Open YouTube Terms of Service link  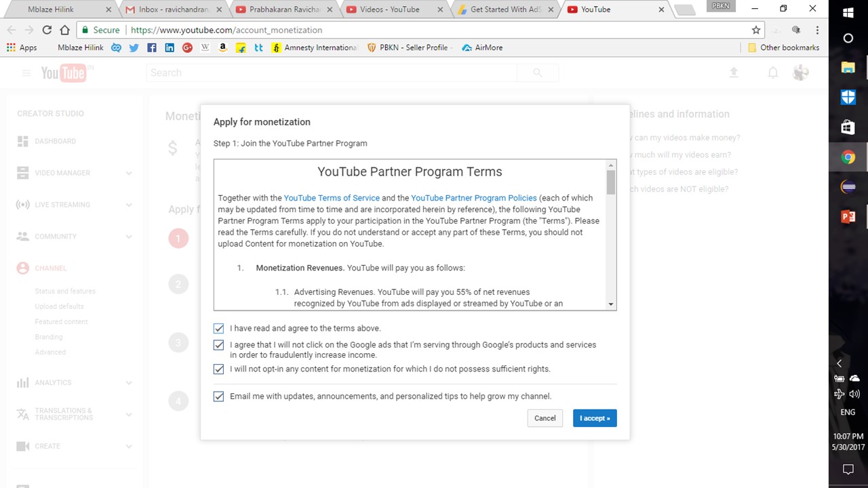[332, 198]
